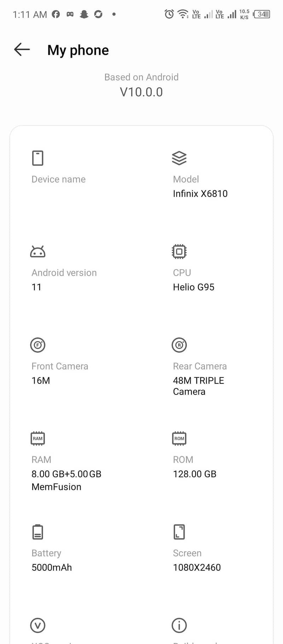
Task: Tap the back arrow
Action: point(22,49)
